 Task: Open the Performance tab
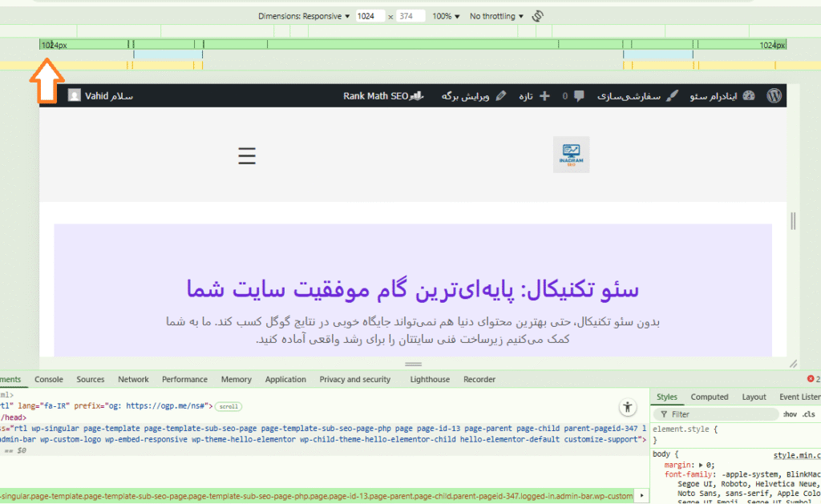pos(184,380)
